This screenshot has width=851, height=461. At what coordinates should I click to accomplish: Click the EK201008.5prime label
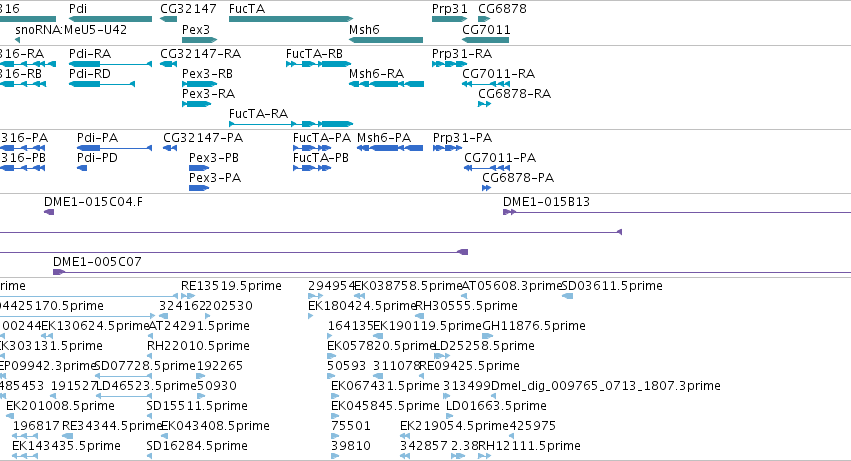(60, 406)
